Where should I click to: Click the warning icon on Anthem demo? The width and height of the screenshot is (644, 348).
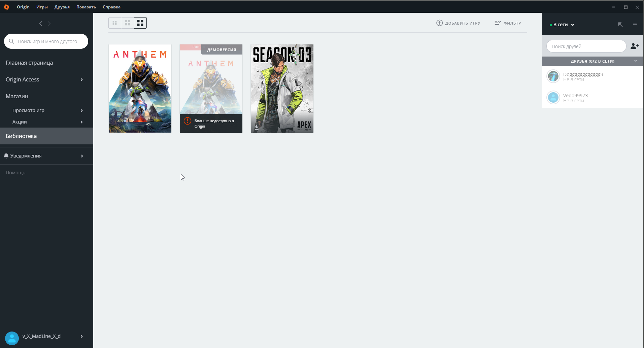tap(188, 121)
